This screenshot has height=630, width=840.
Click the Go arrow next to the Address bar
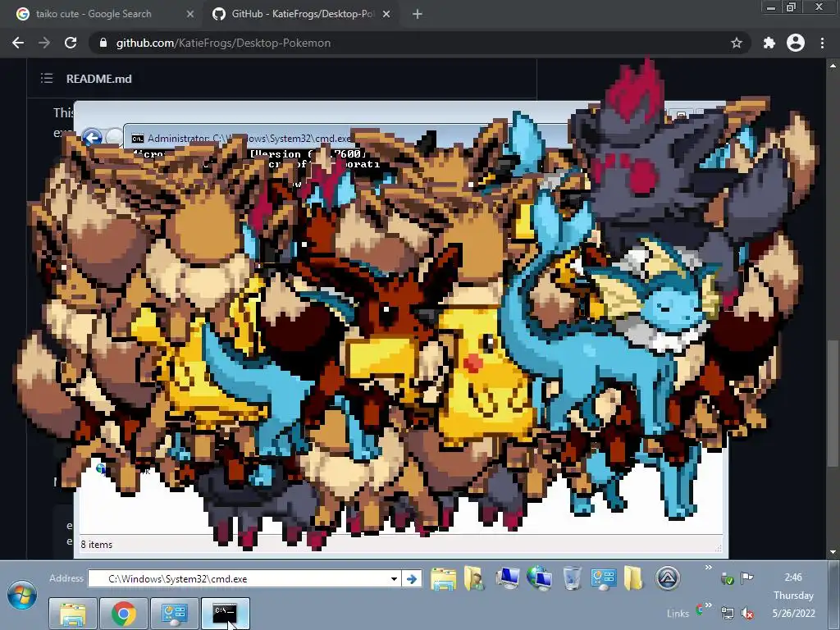pyautogui.click(x=412, y=579)
